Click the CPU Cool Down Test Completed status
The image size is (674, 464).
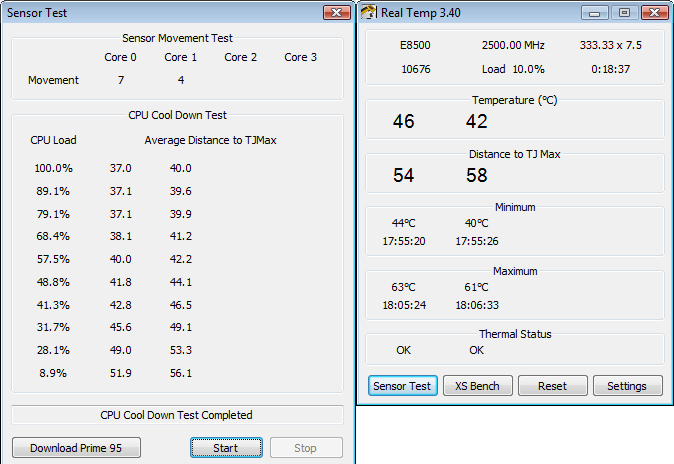[x=177, y=415]
